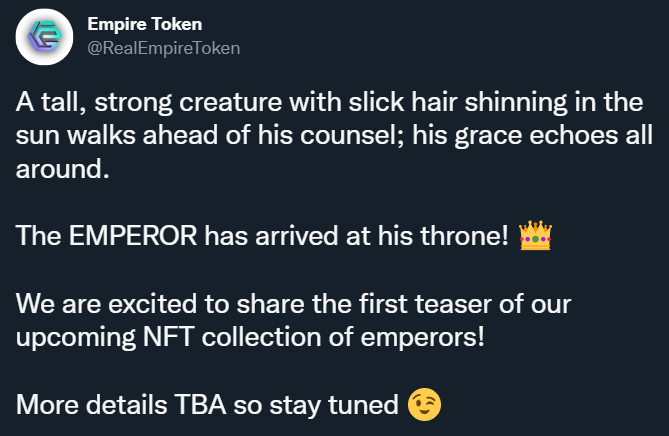Viewport: 669px width, 436px height.
Task: Click the word throne before the crown
Action: point(465,235)
